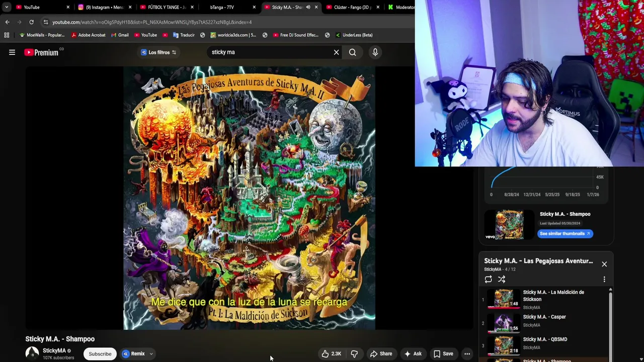The width and height of the screenshot is (644, 362).
Task: Open the UnderLess (Beta) bookmark
Action: point(353,35)
